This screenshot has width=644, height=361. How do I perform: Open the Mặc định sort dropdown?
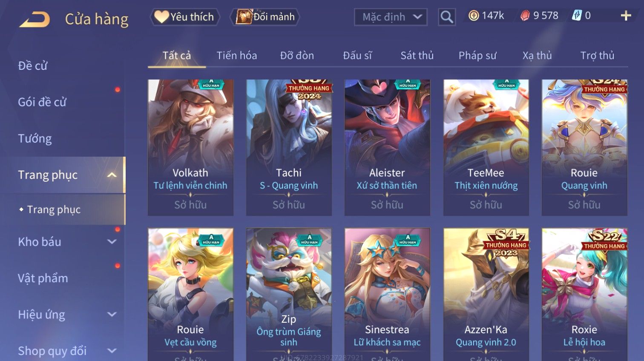(391, 17)
